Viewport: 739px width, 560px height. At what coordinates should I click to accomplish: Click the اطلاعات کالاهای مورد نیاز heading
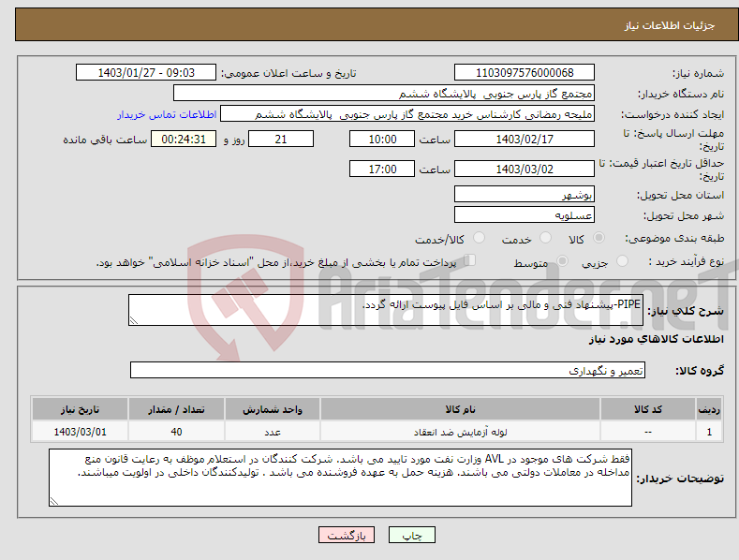[656, 339]
